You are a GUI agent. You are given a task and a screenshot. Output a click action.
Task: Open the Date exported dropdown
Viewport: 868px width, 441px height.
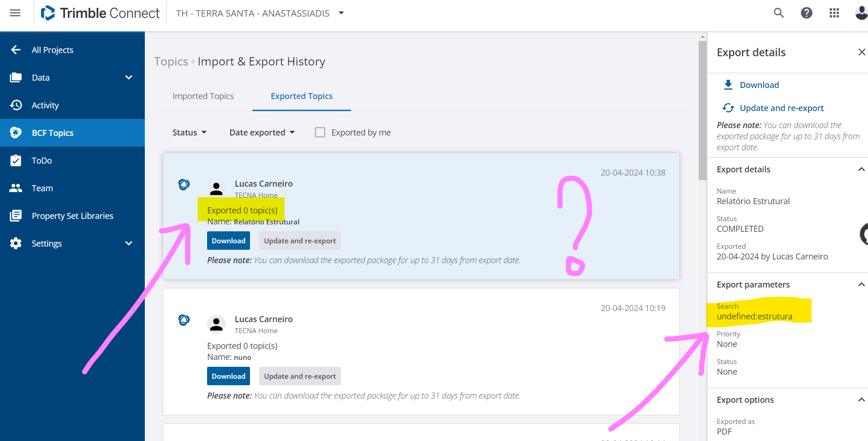[x=262, y=132]
